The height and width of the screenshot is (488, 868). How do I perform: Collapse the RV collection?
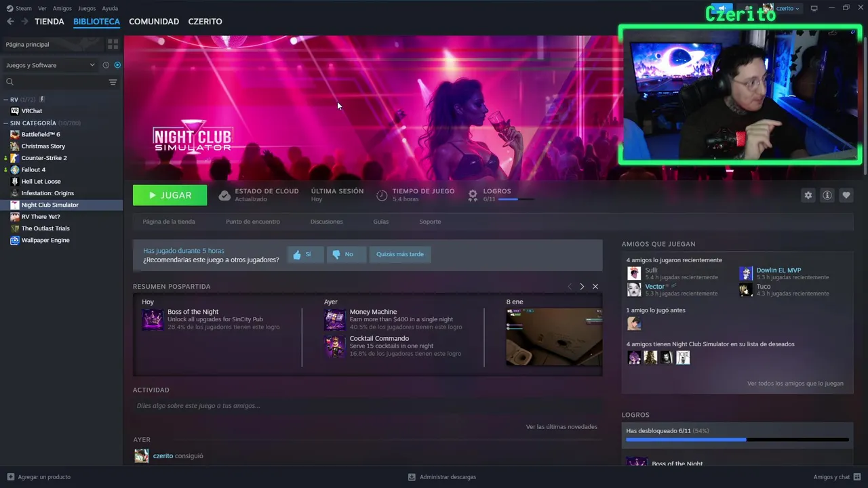coord(6,100)
